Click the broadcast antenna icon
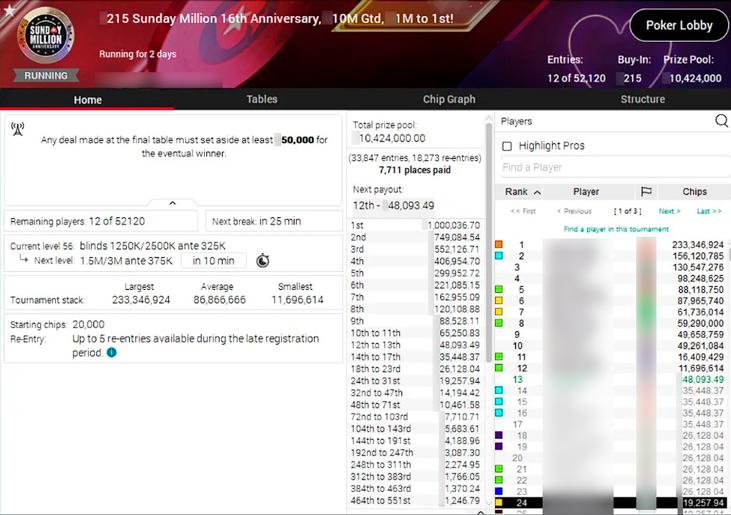 [18, 129]
